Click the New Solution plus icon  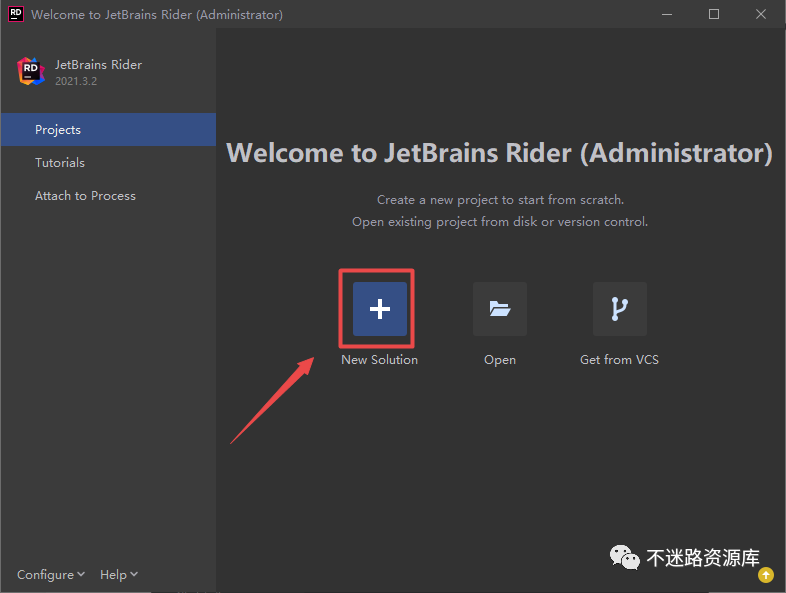379,309
